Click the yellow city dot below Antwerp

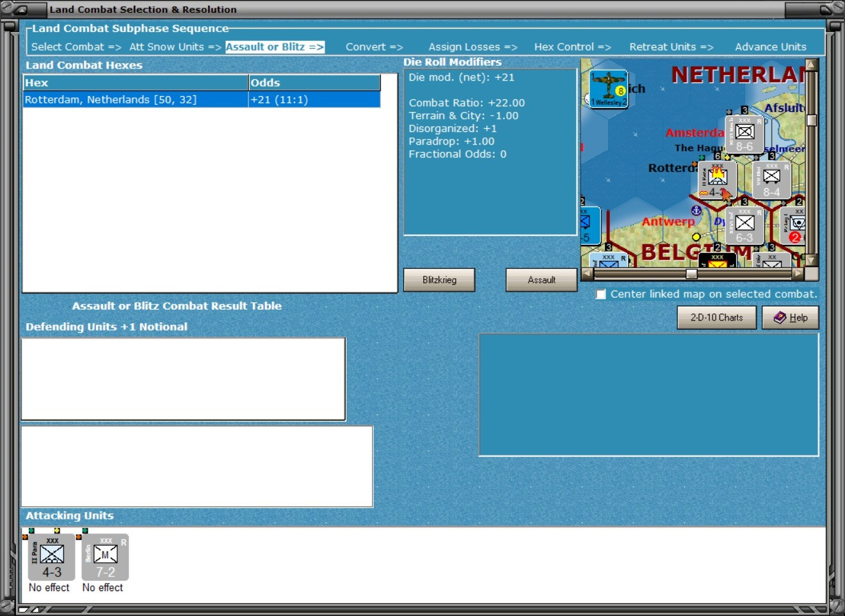coord(696,237)
